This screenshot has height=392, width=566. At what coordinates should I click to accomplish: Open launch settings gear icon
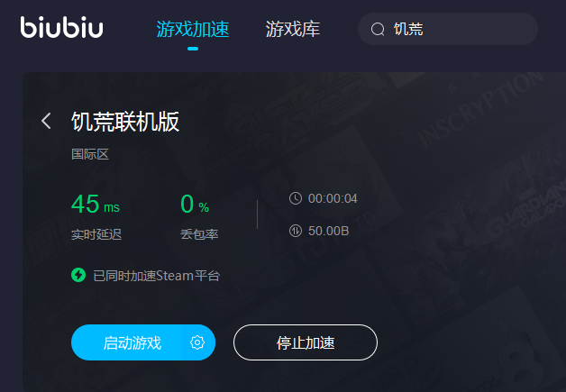[197, 342]
